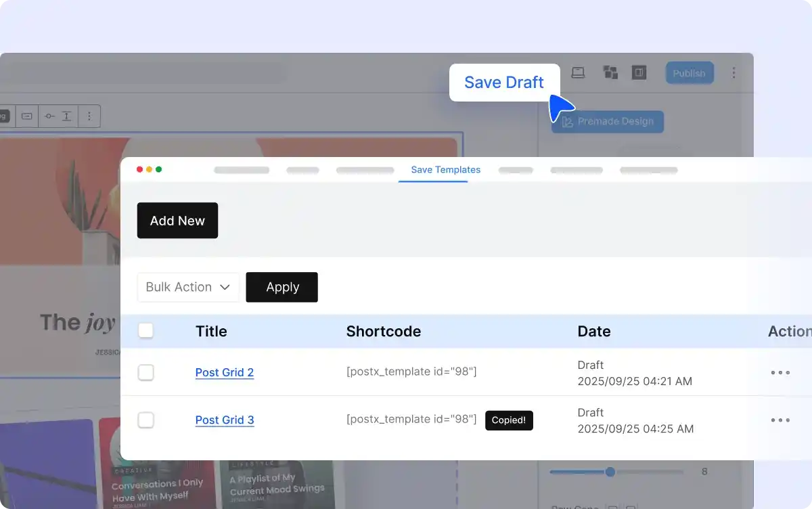Expand the Bulk Action dropdown
The image size is (812, 509).
188,287
